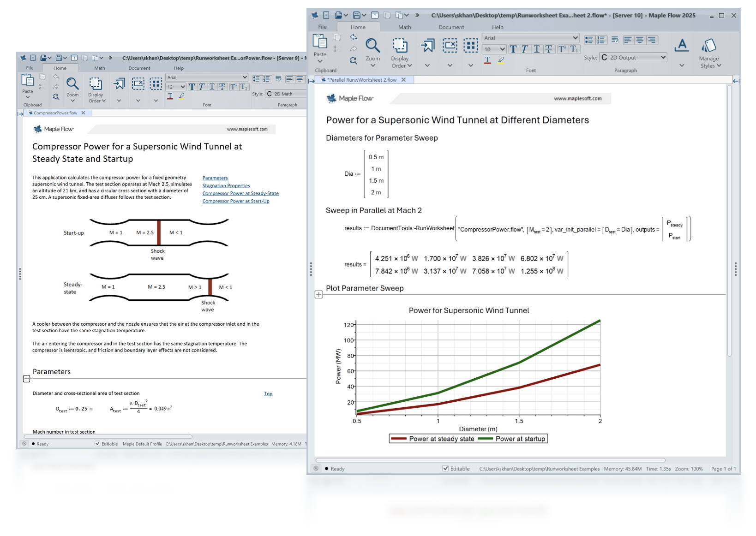Screen dimensions: 756x536
Task: Close the CompressorPower.flow document tab
Action: 84,113
